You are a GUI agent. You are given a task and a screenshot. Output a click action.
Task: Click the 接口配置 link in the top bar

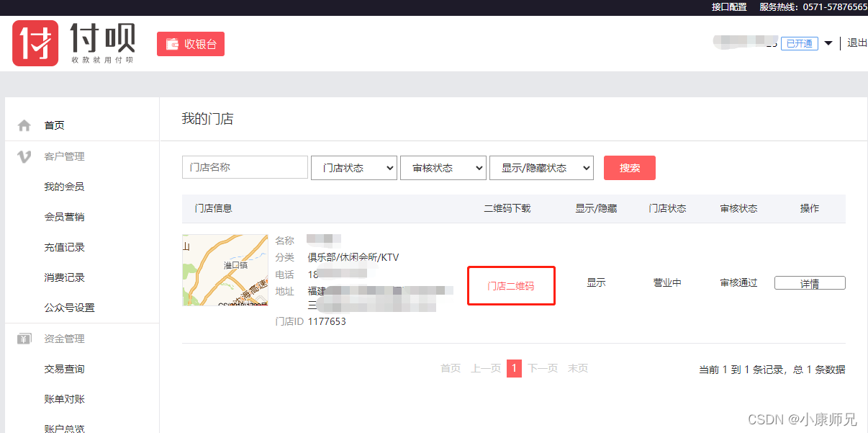point(729,6)
